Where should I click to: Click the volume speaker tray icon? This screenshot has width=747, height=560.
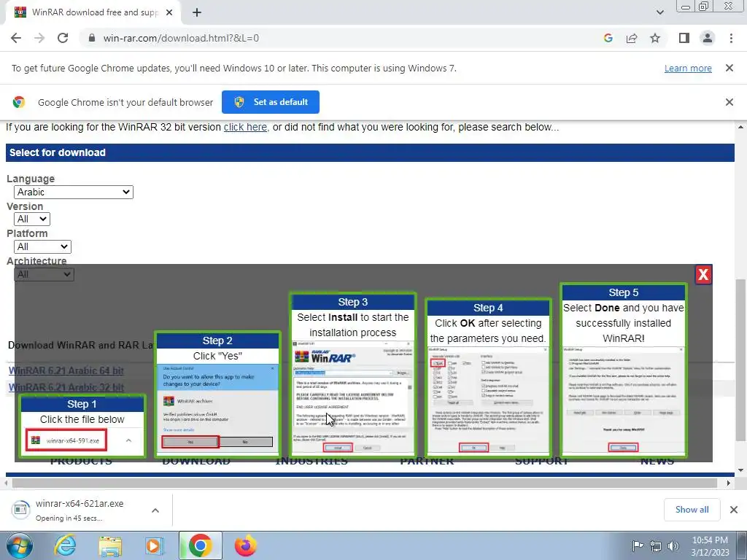673,546
